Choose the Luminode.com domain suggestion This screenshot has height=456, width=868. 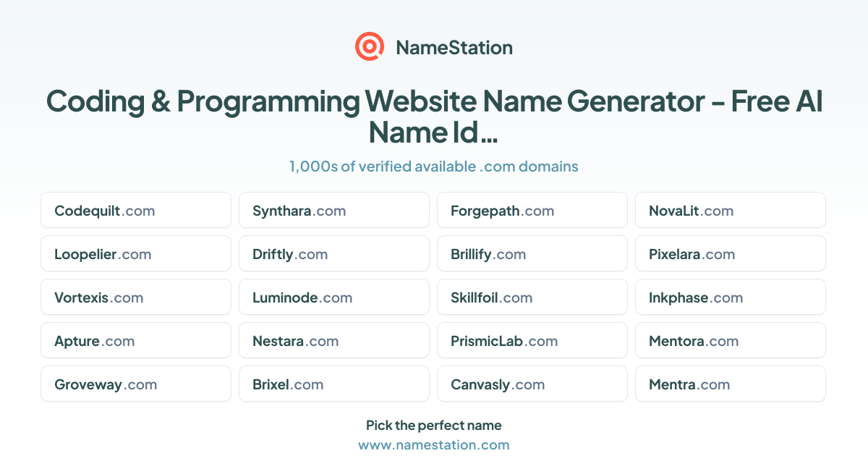coord(334,297)
